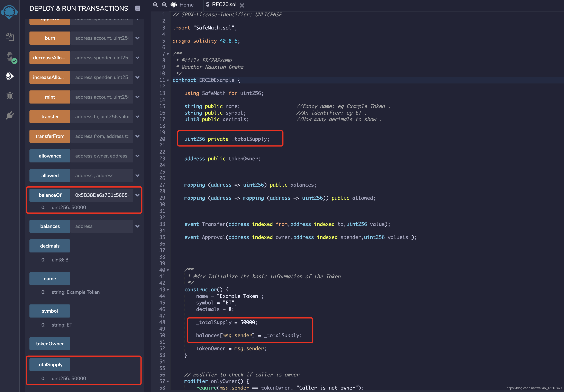
Task: Open documentation icon next to panel title
Action: (138, 8)
